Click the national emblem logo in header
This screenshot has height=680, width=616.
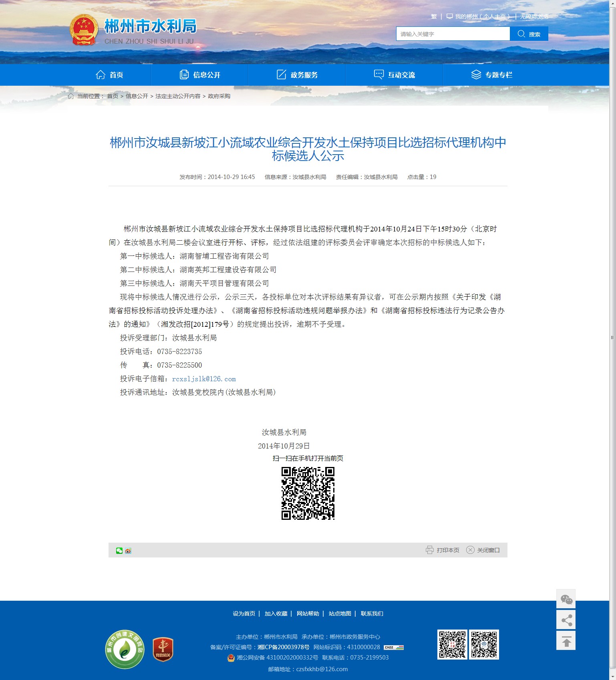[x=84, y=30]
